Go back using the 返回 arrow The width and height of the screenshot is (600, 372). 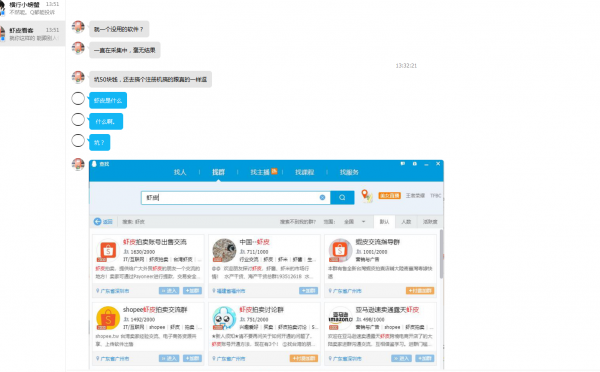103,222
